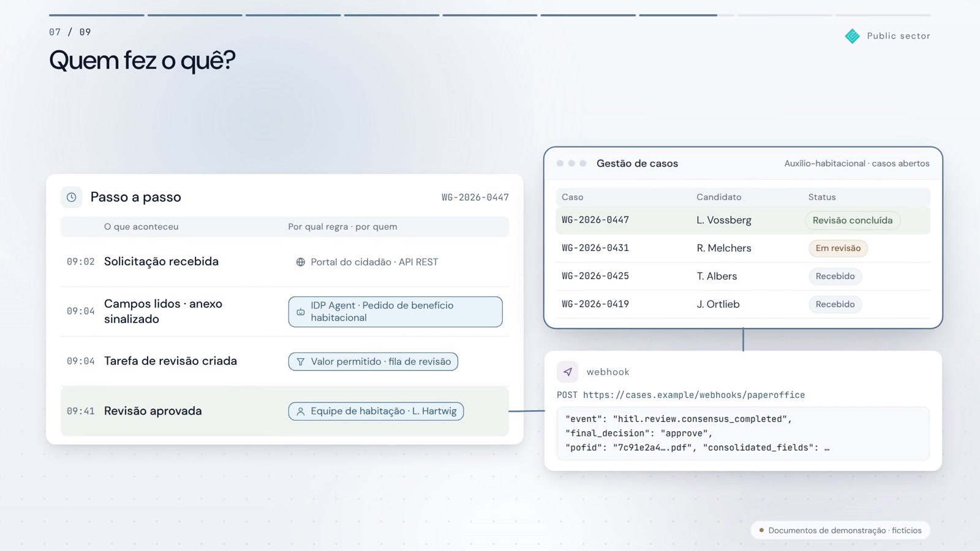Click the 09:02 timestamp
980x551 pixels.
coord(81,262)
